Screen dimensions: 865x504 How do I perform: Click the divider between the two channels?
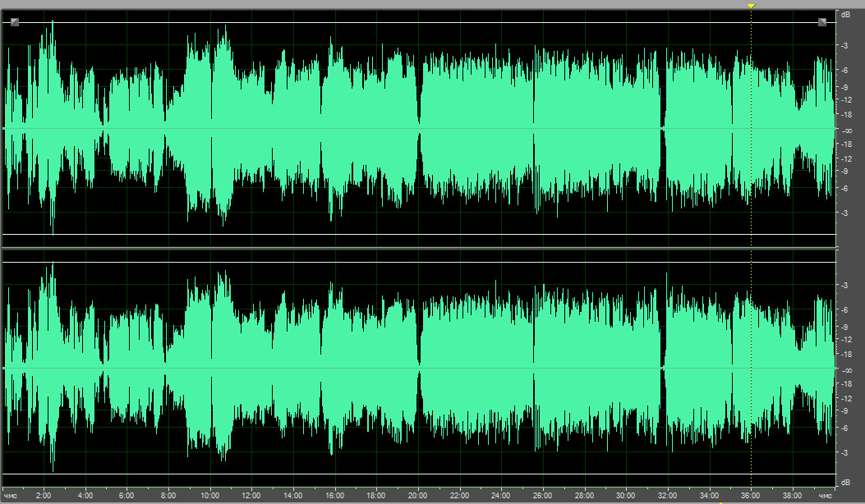tap(419, 249)
